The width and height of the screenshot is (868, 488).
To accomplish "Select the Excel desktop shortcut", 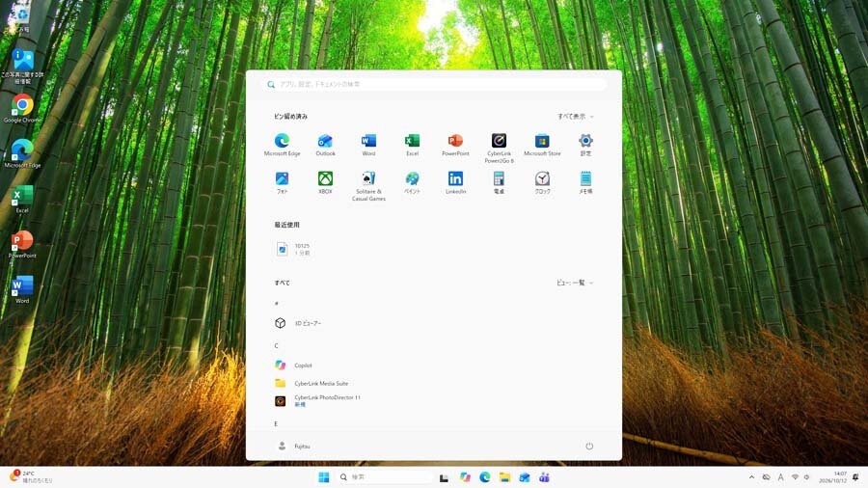I will [x=22, y=199].
